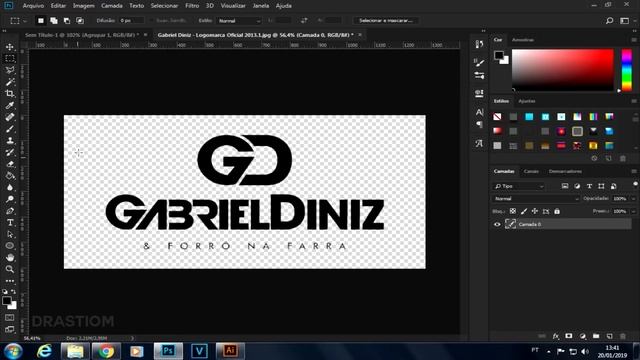Pick a color in the red color field
The image size is (640, 360).
pyautogui.click(x=563, y=70)
